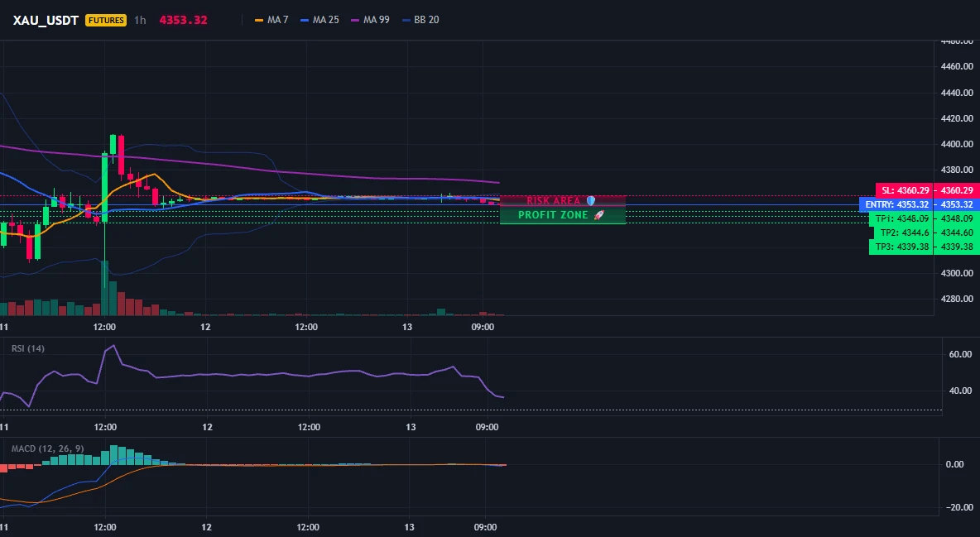This screenshot has height=537, width=980.
Task: Click the RSI peak on the line
Action: pos(113,346)
